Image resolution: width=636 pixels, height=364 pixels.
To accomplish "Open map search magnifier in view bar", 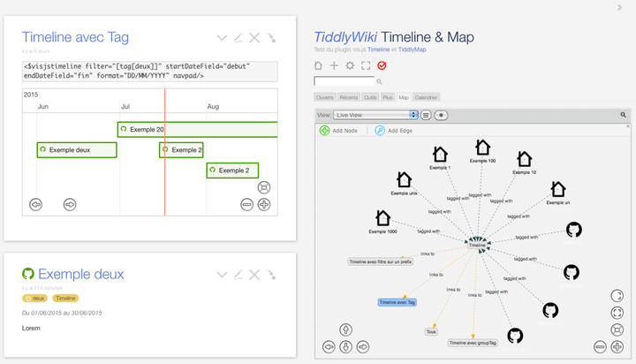I will tap(623, 115).
